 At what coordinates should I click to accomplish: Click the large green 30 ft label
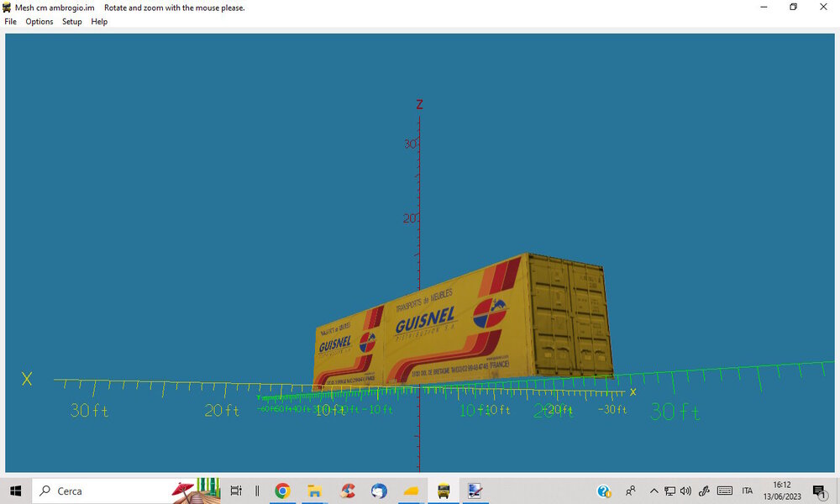click(675, 412)
